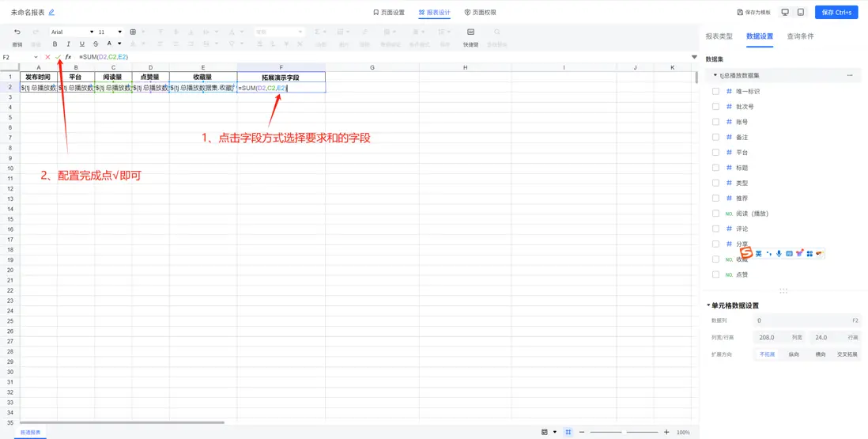Image resolution: width=868 pixels, height=439 pixels.
Task: Check the 标题 field checkbox
Action: pos(715,167)
